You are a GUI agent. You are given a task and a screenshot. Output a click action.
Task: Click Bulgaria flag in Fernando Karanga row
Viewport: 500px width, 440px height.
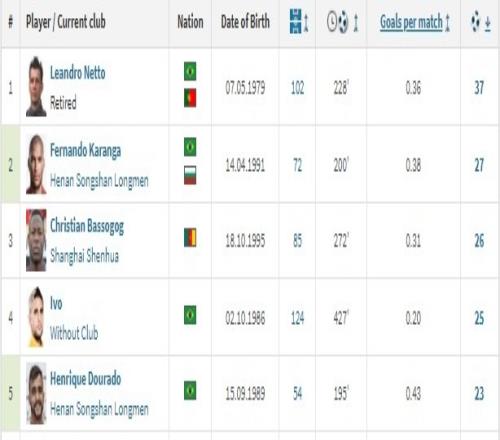(190, 175)
